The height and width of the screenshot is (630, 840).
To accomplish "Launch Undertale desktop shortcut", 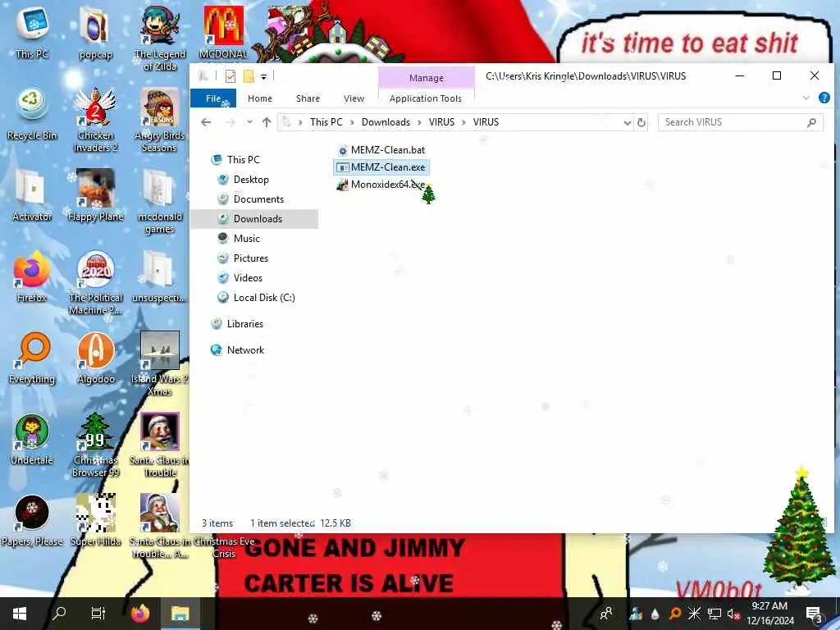I will tap(32, 440).
